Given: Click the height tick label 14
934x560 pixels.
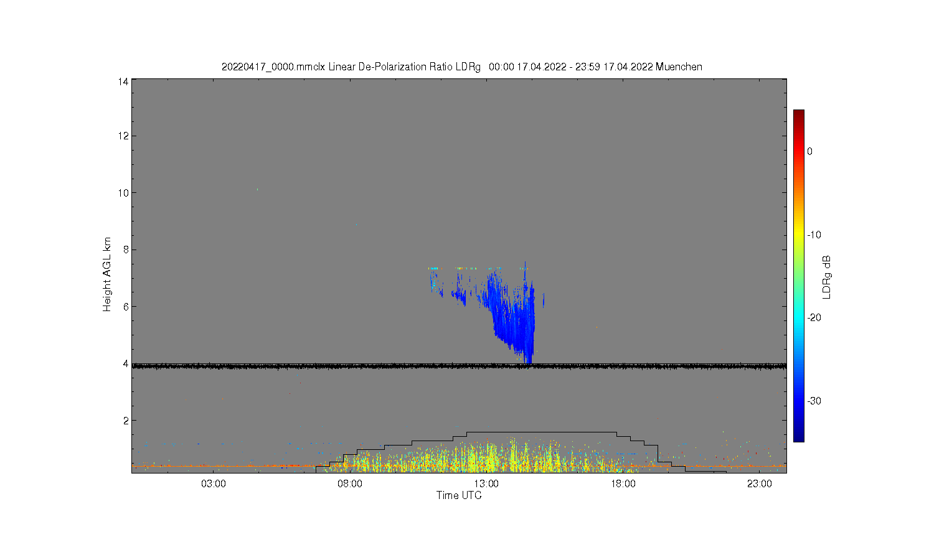Looking at the screenshot, I should 123,82.
